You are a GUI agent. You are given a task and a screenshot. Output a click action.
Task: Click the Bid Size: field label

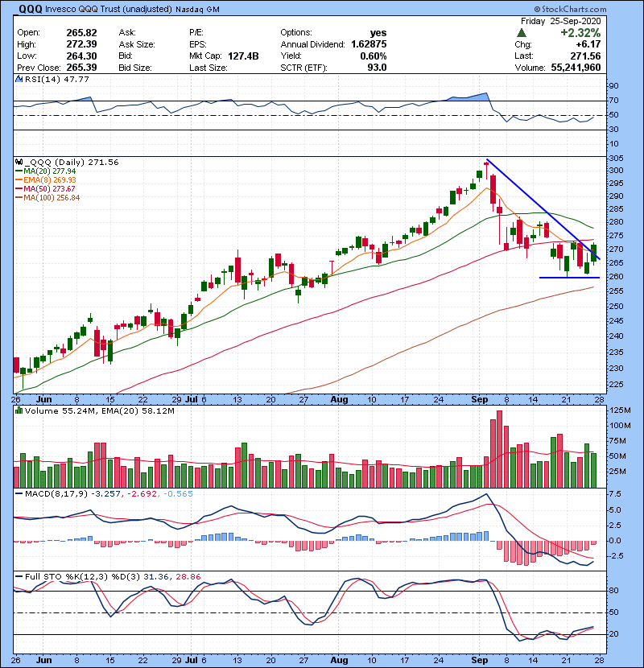(x=135, y=68)
